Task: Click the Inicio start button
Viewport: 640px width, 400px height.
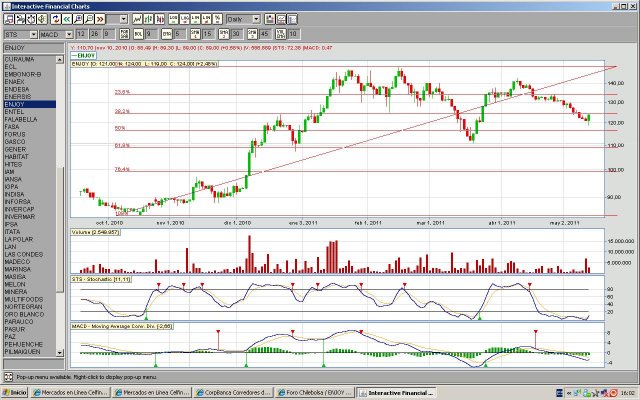Action: point(15,392)
